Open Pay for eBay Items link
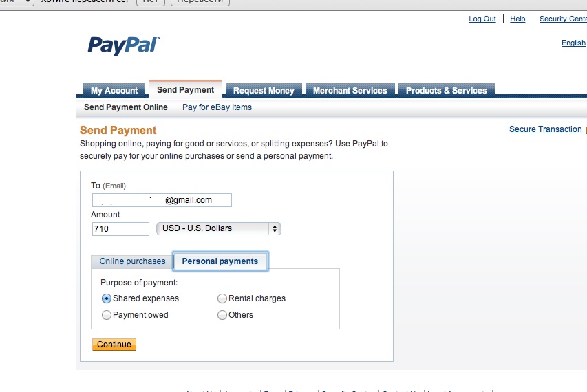The width and height of the screenshot is (587, 392). pos(217,107)
